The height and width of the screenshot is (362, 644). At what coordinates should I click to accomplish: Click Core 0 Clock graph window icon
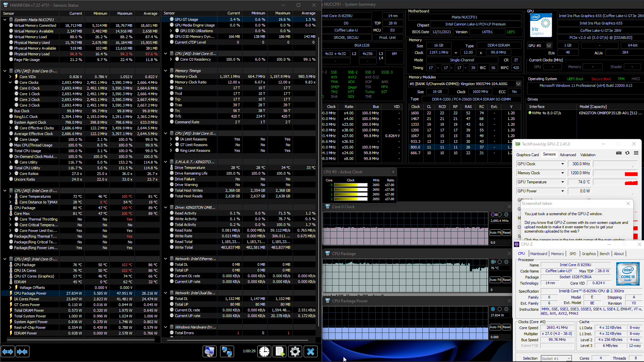pyautogui.click(x=328, y=207)
